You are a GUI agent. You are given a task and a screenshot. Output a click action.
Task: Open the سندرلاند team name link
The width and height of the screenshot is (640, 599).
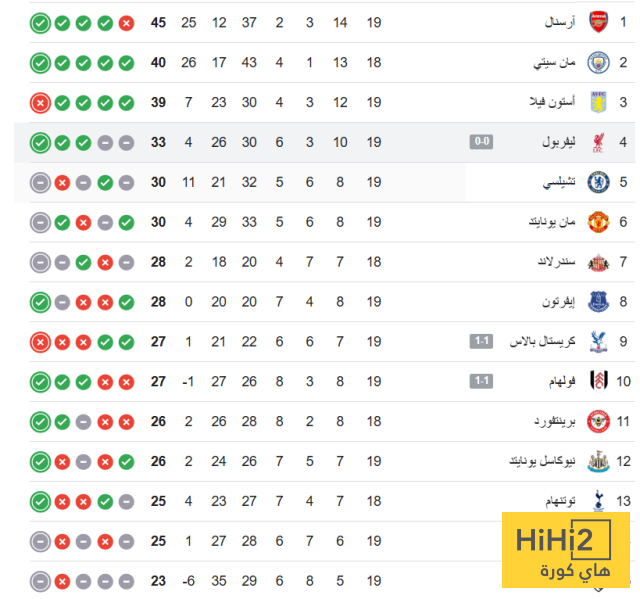click(553, 262)
